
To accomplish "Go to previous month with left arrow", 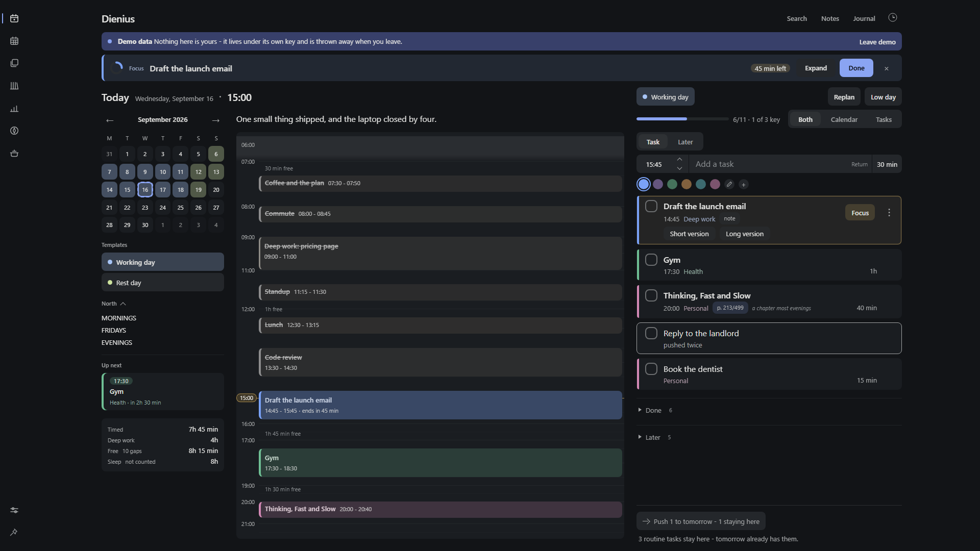I will click(110, 120).
